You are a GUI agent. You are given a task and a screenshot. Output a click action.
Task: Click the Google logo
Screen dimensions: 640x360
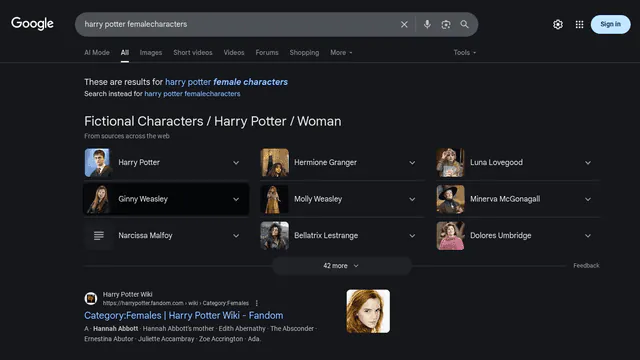(32, 24)
